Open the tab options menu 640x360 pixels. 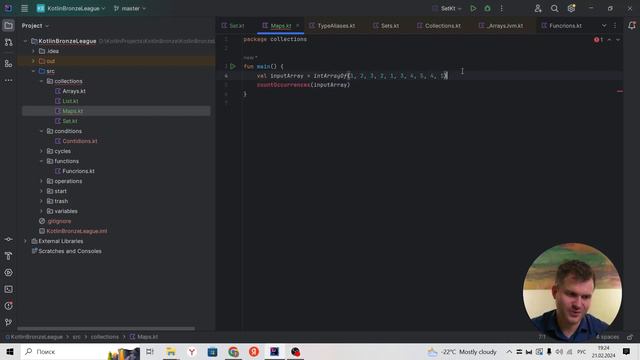[615, 26]
